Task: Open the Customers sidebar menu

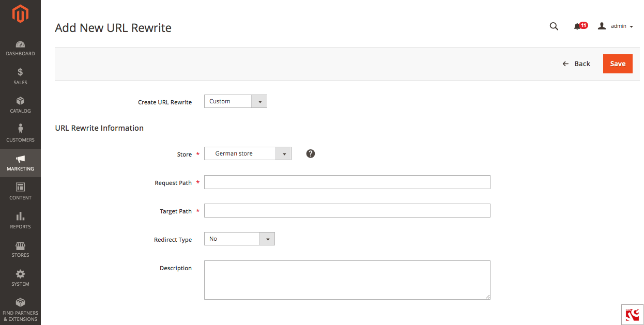Action: [x=20, y=134]
